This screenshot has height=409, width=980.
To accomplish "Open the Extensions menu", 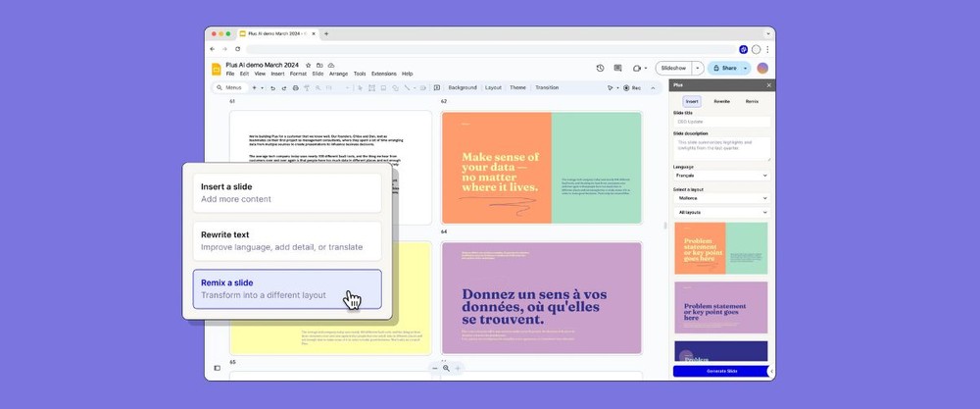I will coord(384,74).
